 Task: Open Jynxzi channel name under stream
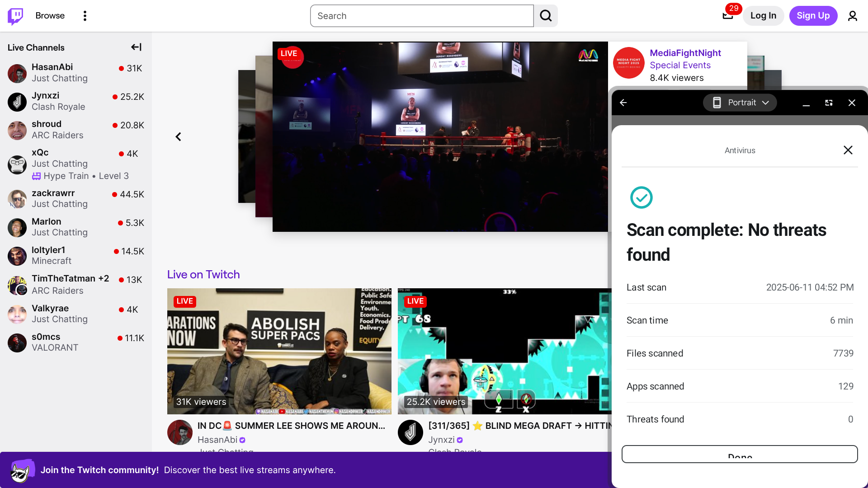click(442, 440)
